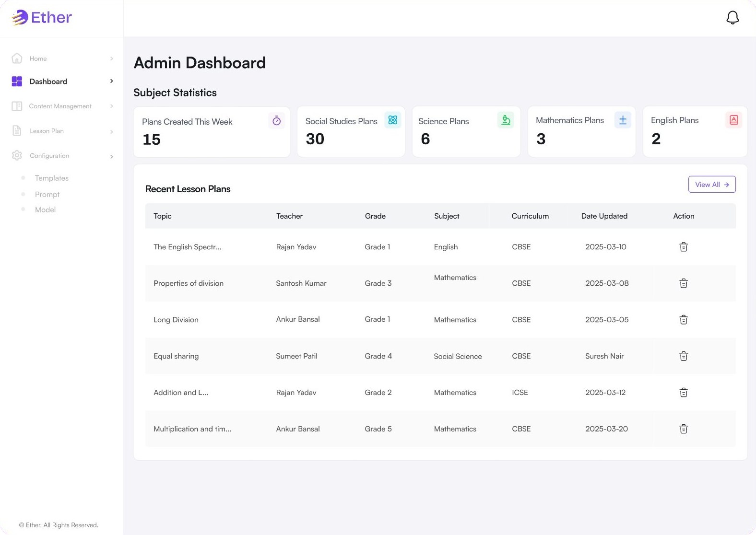Click the Ether logo
Viewport: 756px width, 535px height.
(41, 18)
